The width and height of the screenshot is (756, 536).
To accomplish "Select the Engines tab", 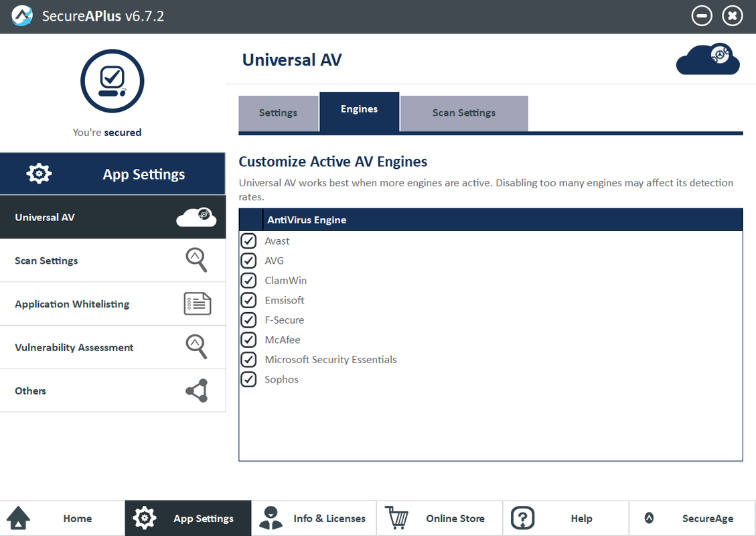I will tap(359, 111).
